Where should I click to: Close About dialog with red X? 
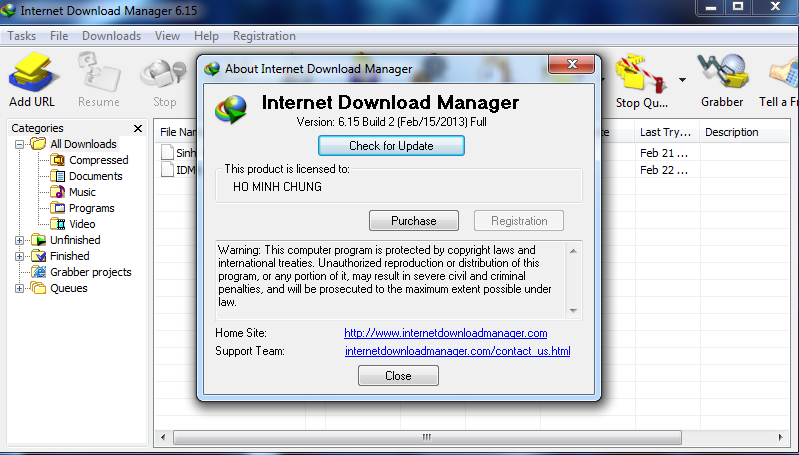click(x=572, y=64)
